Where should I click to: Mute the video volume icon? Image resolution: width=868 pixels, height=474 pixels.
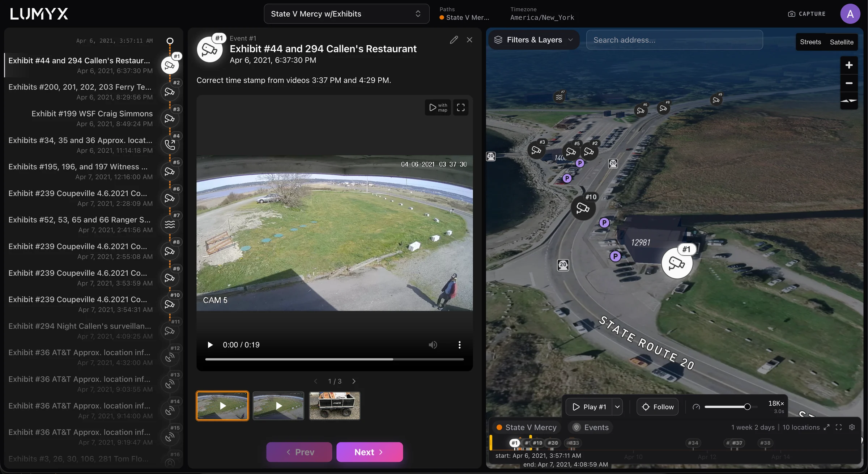(x=433, y=345)
